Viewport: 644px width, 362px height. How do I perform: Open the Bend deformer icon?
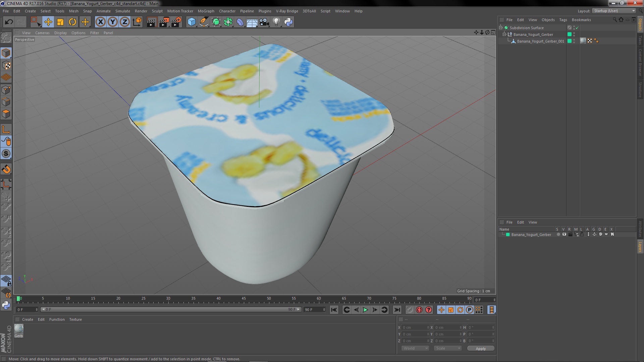pyautogui.click(x=240, y=22)
